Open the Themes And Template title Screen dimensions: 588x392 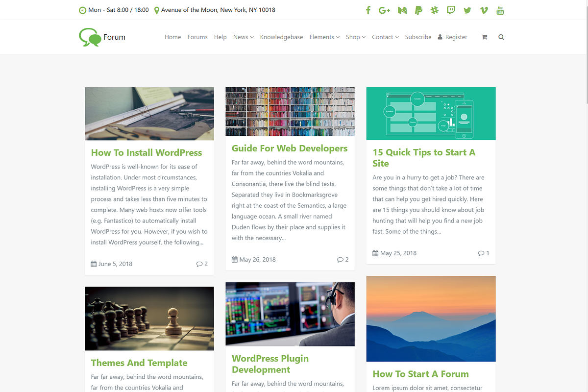coord(139,363)
